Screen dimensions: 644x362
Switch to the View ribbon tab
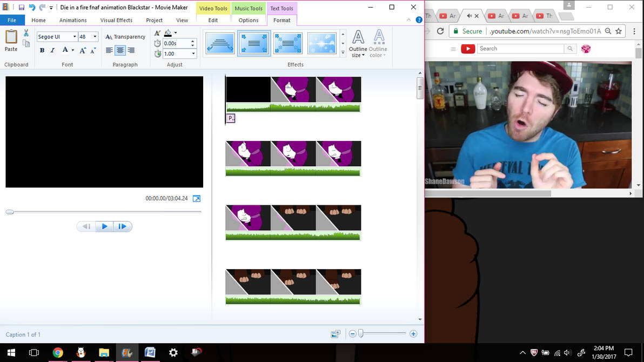point(182,20)
